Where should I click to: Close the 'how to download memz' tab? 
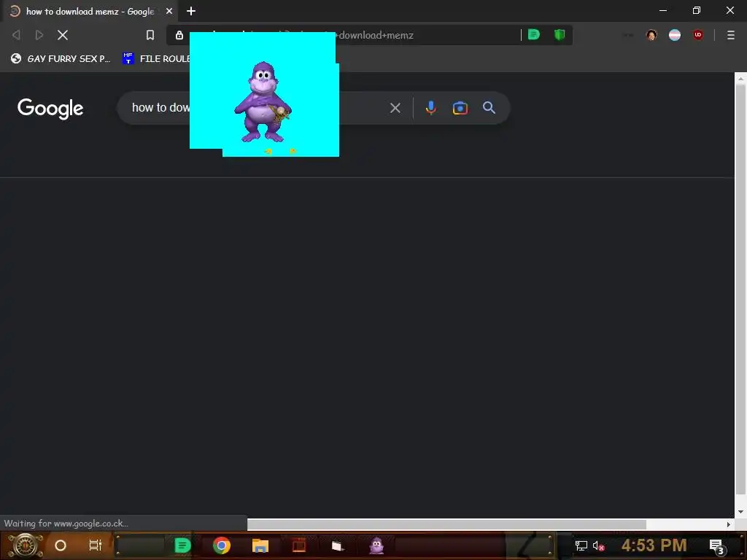click(x=169, y=11)
